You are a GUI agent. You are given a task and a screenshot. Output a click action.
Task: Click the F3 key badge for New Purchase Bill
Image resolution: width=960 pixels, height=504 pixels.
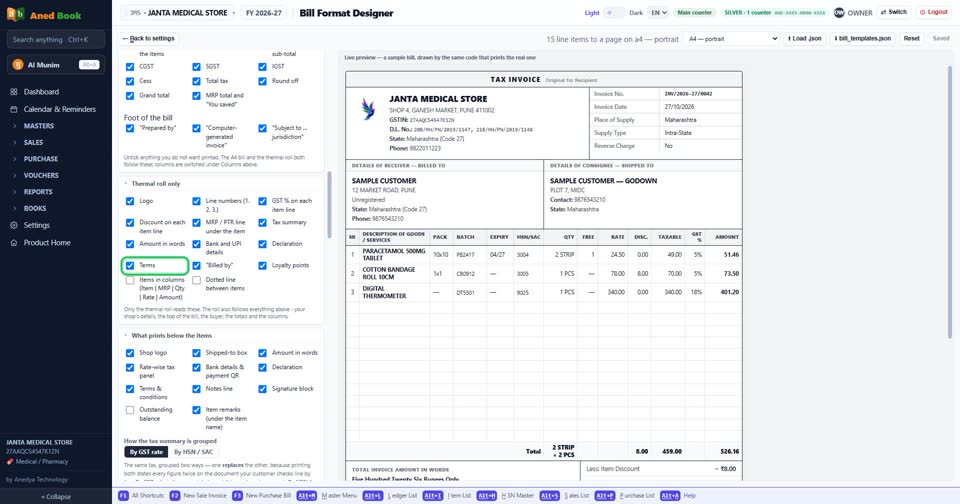pos(238,495)
